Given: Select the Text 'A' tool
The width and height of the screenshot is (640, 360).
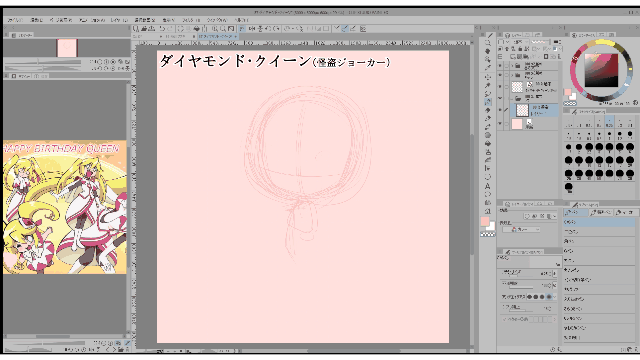Looking at the screenshot, I should [x=488, y=186].
